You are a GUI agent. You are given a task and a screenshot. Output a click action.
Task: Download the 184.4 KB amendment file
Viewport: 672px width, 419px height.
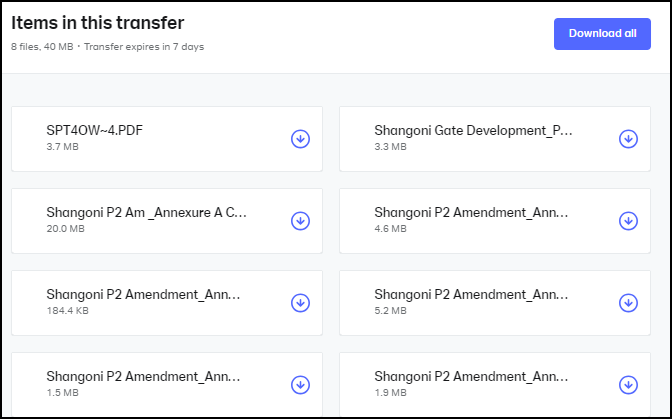pos(300,302)
